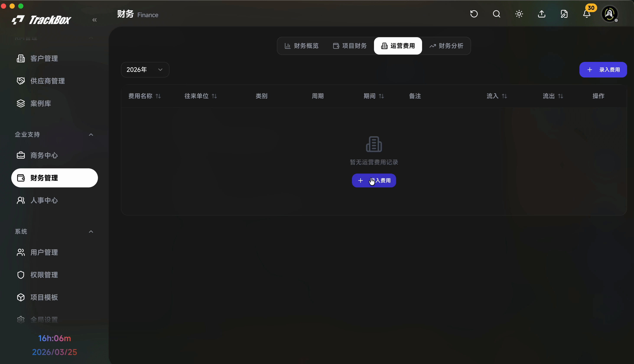Click the 财务 Finance page title
The height and width of the screenshot is (364, 634).
[x=138, y=14]
